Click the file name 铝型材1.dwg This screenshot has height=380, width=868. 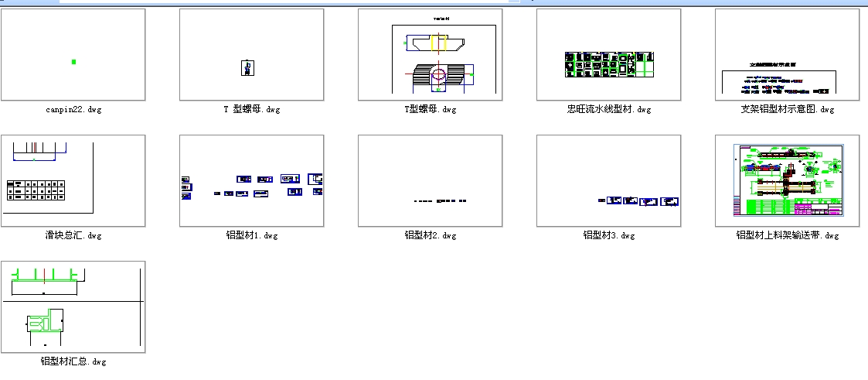tap(252, 235)
